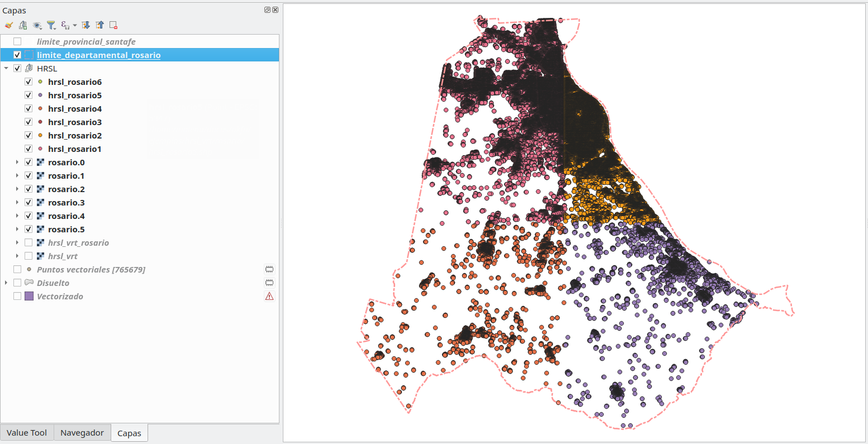Click outline symbol of limite_departamental_rosario layer
The width and height of the screenshot is (868, 444).
point(29,55)
